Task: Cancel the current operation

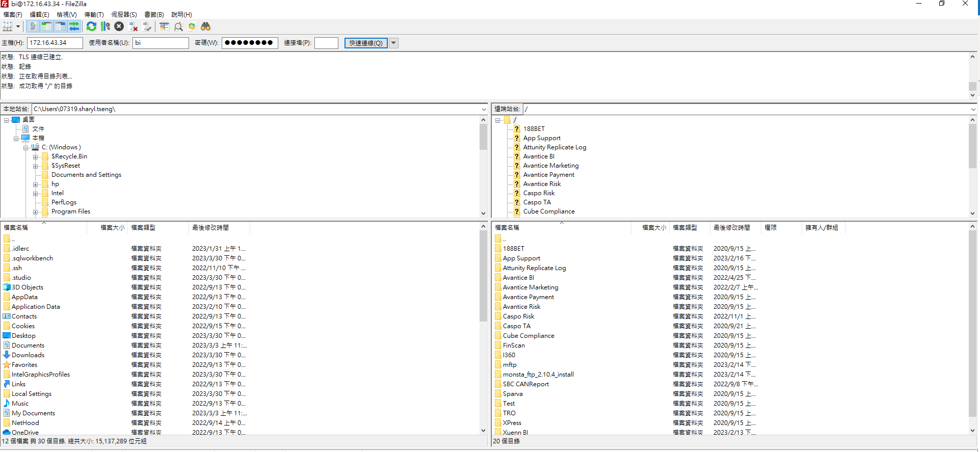Action: pyautogui.click(x=119, y=26)
